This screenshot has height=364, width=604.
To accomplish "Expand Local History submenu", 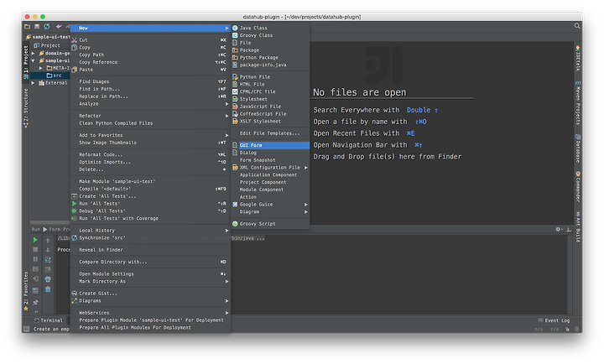I will (x=150, y=231).
